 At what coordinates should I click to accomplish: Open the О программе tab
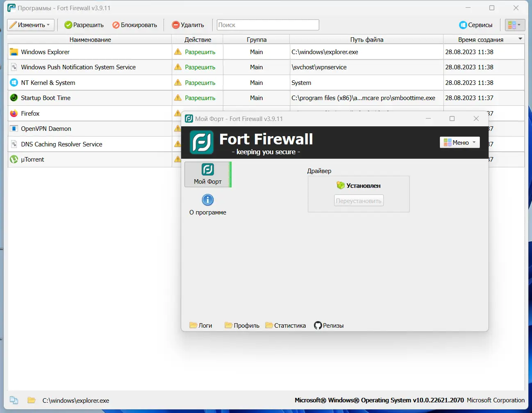[208, 205]
